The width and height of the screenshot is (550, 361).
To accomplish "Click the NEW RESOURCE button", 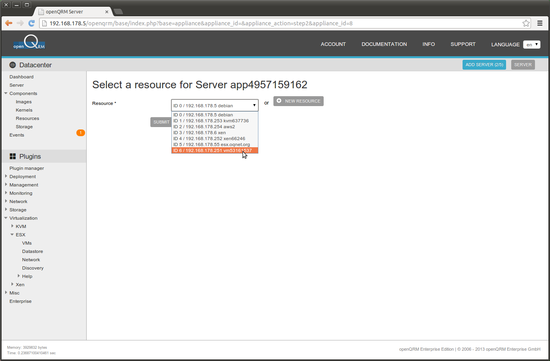I will click(298, 101).
